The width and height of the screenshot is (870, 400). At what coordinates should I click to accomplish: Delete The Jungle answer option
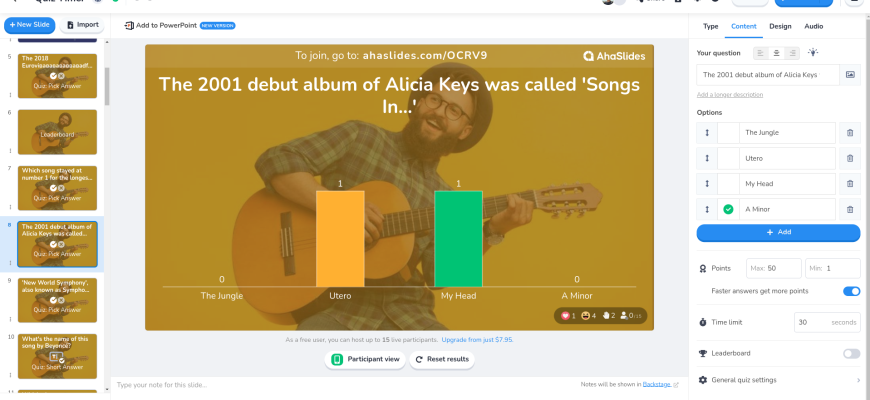[850, 133]
